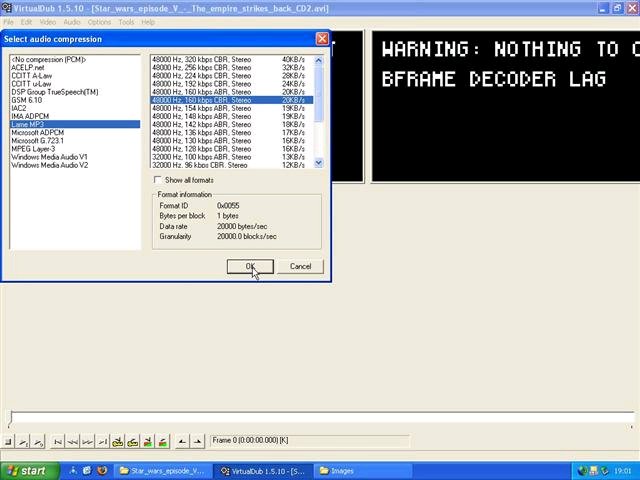Click the format list scrollbar thumb
Viewport: 640px width, 480px height.
[x=319, y=93]
